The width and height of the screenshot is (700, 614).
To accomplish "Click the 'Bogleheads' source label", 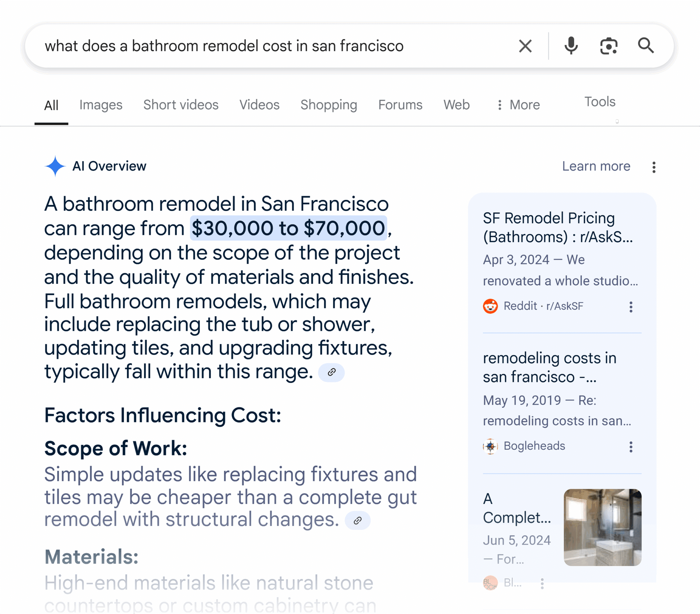I will coord(534,446).
